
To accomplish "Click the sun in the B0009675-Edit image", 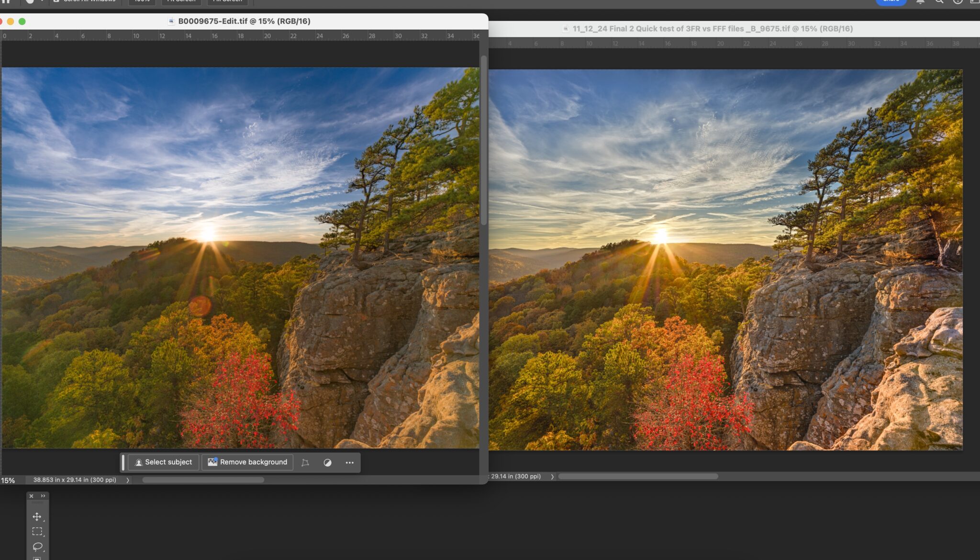I will tap(208, 233).
